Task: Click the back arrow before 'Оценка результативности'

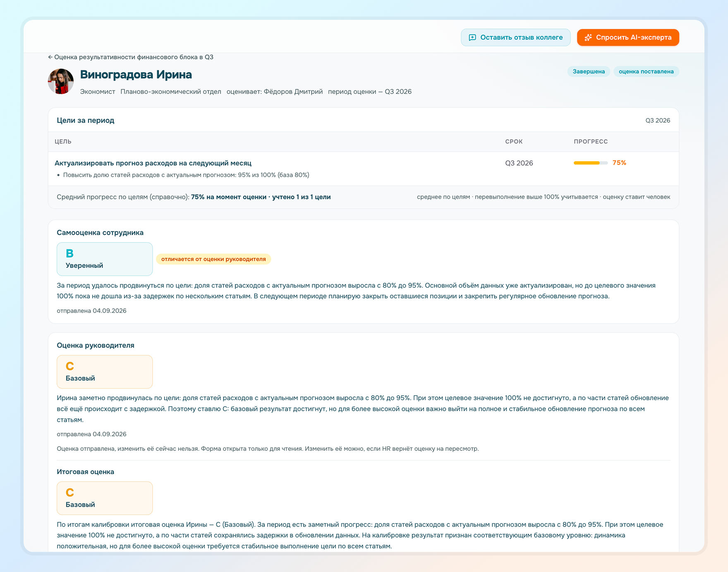Action: click(x=50, y=57)
